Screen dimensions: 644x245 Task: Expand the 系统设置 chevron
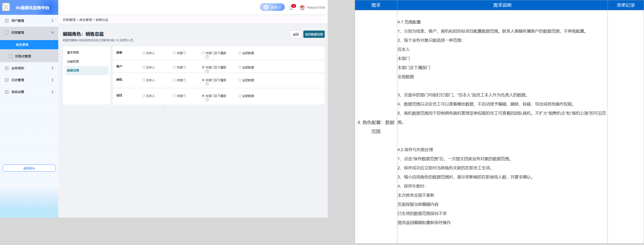[52, 92]
